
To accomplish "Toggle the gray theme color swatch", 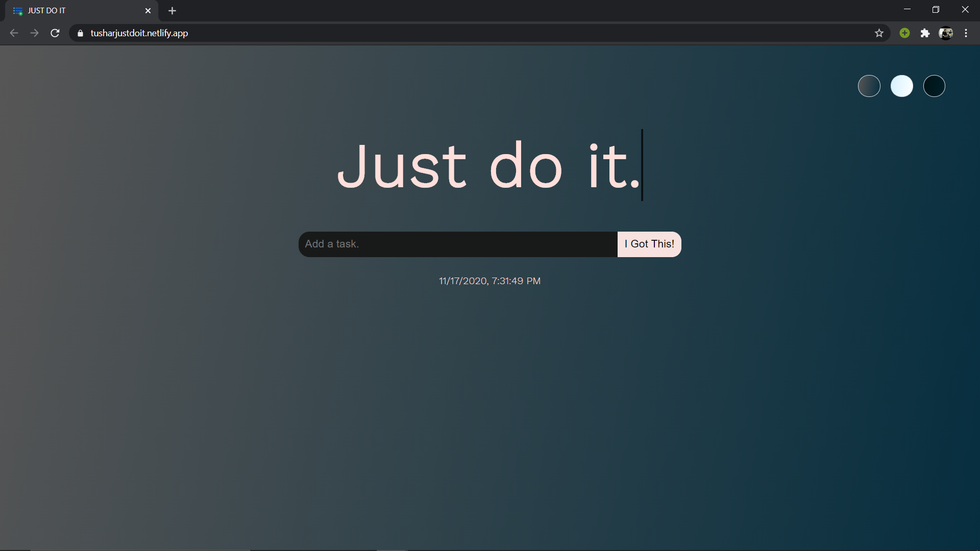I will [x=869, y=85].
